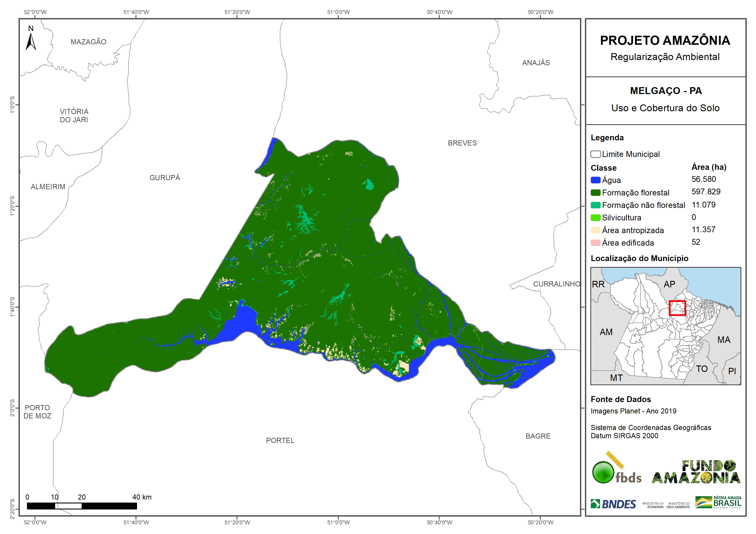Click the 40 km scale bar label

point(142,497)
